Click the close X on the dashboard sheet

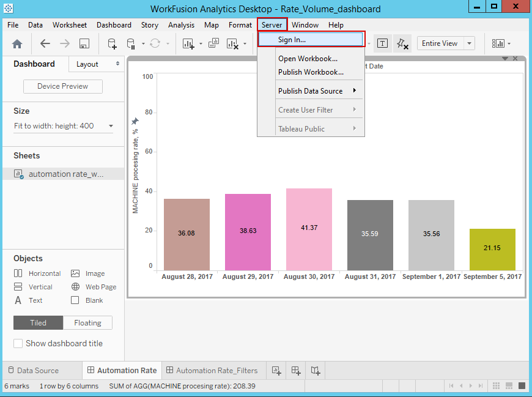pyautogui.click(x=515, y=59)
